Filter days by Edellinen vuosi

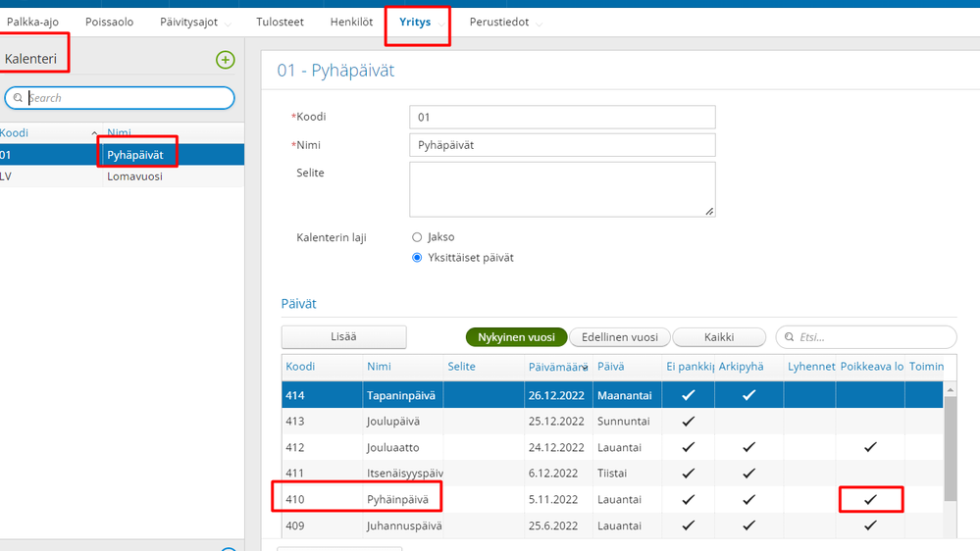pos(619,337)
